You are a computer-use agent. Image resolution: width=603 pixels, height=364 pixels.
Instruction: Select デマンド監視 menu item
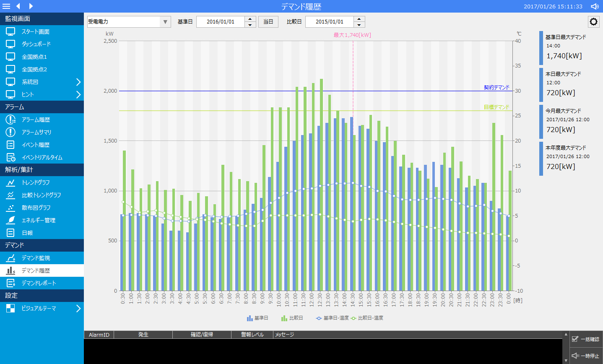(x=36, y=258)
